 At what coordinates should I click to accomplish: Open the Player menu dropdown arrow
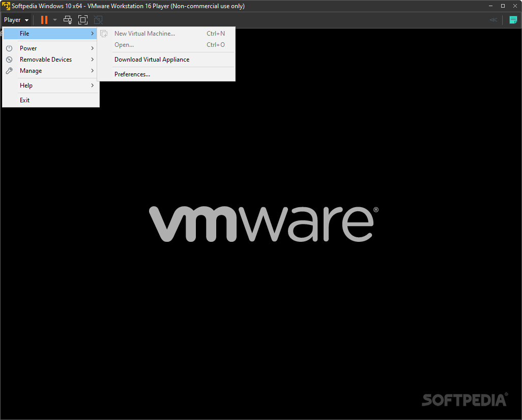(26, 19)
